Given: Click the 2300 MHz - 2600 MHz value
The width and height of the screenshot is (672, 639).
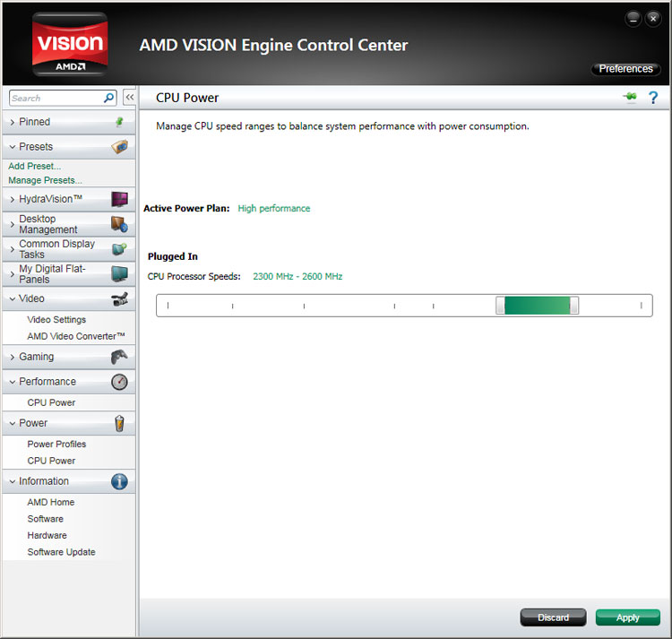Looking at the screenshot, I should click(x=297, y=276).
